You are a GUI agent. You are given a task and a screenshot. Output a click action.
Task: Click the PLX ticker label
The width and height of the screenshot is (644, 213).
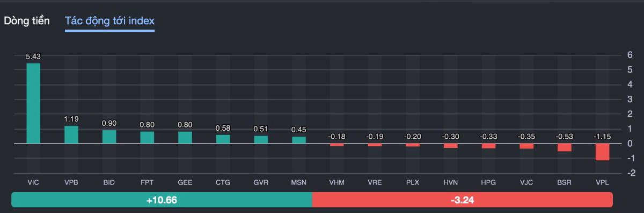click(x=413, y=183)
